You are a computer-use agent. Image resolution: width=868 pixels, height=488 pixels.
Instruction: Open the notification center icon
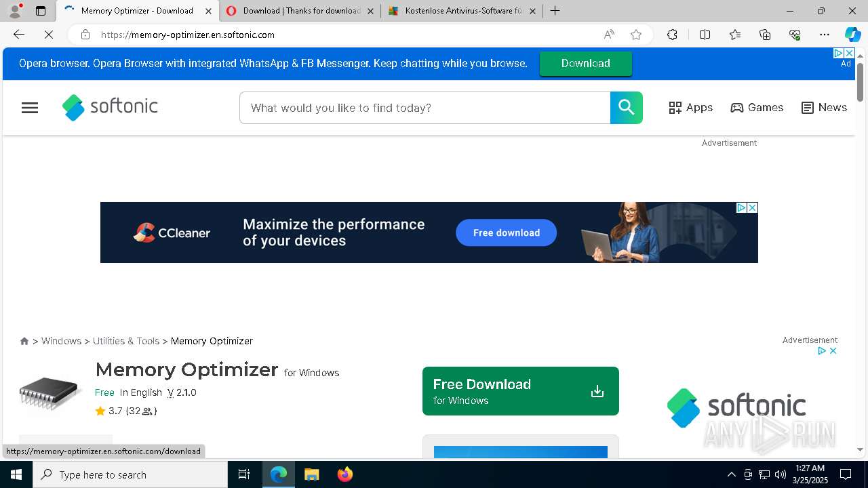point(846,474)
